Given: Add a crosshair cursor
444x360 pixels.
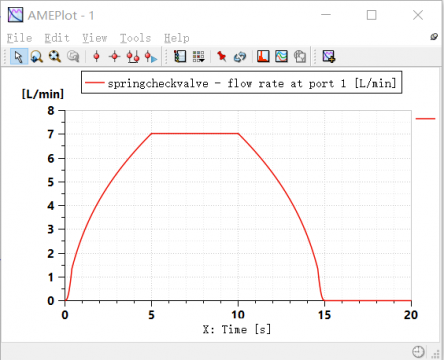Looking at the screenshot, I should click(x=114, y=56).
